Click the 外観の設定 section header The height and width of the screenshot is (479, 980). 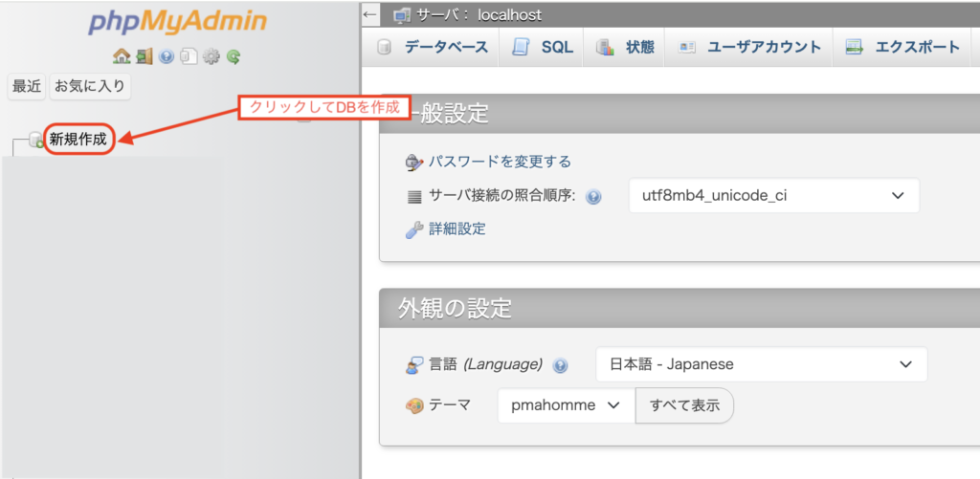679,307
